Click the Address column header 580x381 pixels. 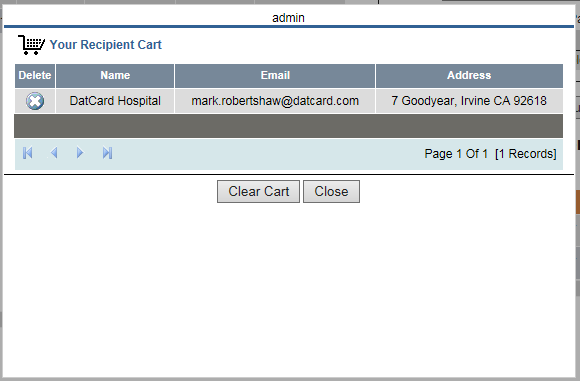point(469,75)
